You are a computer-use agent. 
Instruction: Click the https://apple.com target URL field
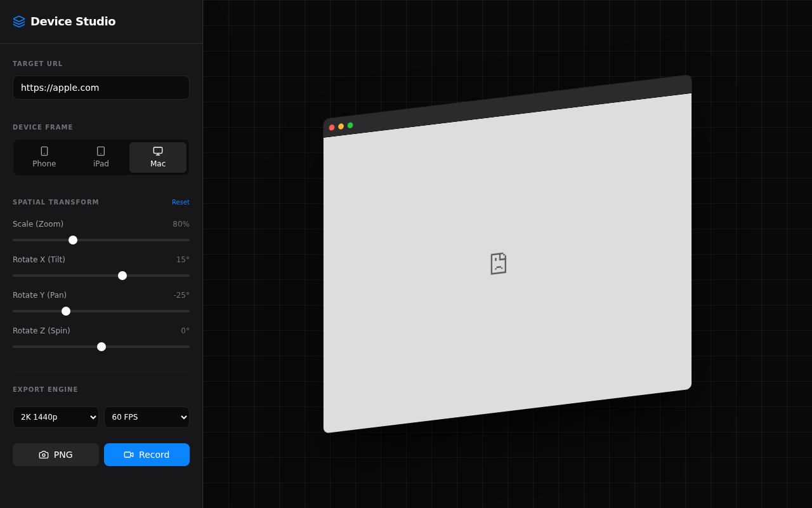(x=101, y=88)
